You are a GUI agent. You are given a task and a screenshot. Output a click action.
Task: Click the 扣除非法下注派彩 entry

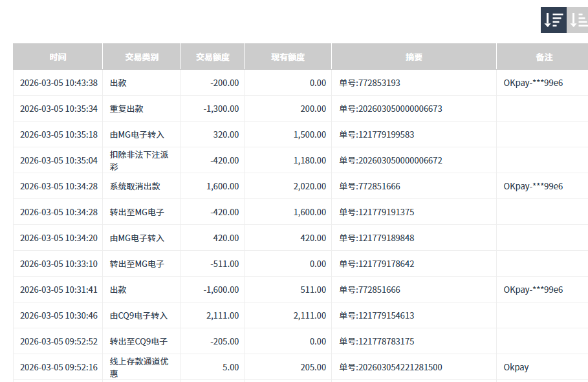(x=139, y=160)
